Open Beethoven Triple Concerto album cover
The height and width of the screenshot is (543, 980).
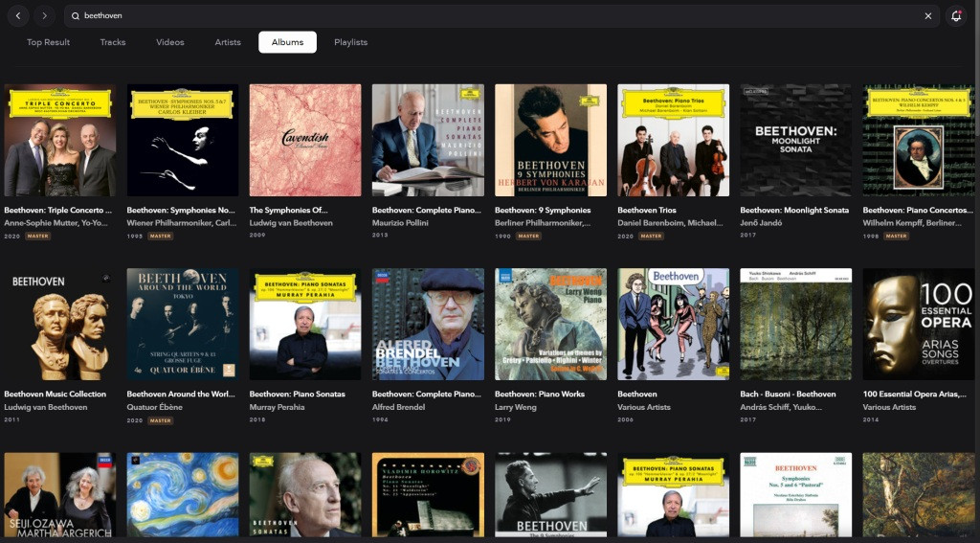pos(60,140)
